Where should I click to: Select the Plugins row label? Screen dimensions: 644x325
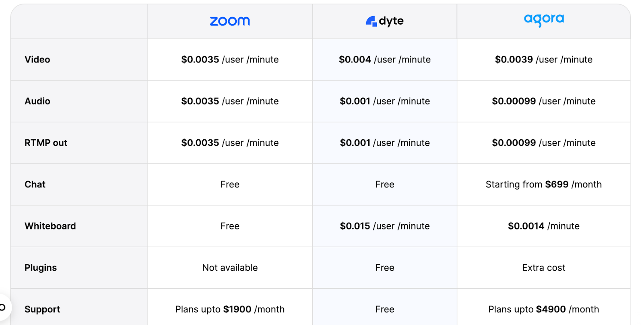coord(41,268)
